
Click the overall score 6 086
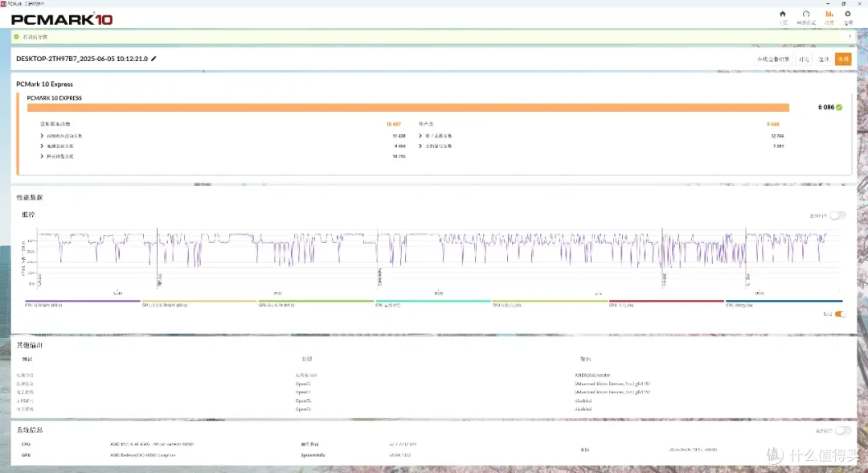click(826, 108)
